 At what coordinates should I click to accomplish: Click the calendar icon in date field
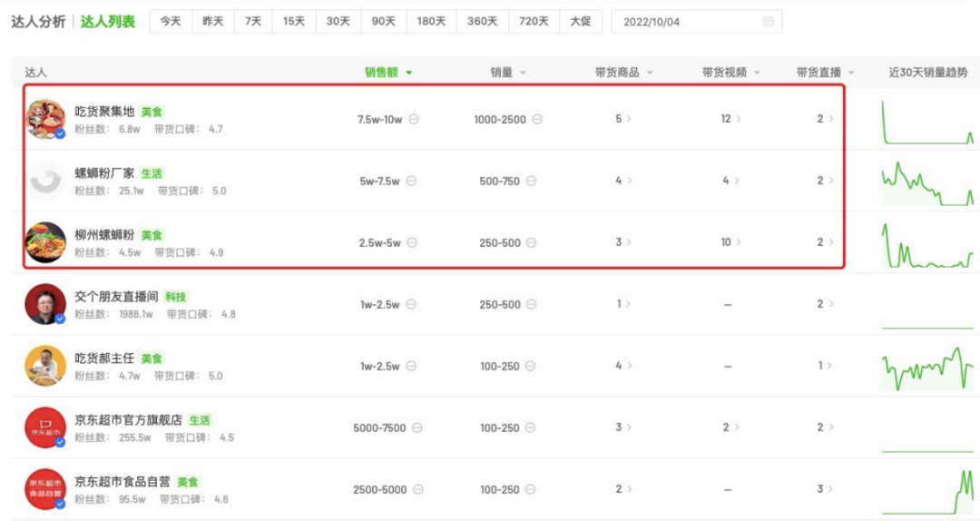coord(768,22)
